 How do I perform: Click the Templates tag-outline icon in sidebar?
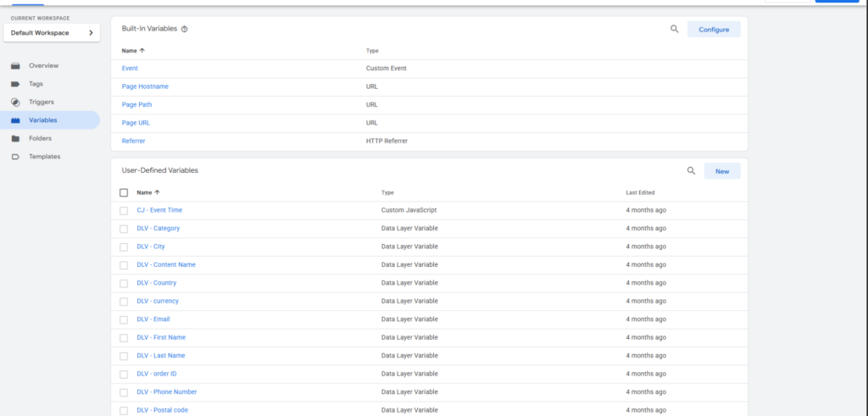click(x=15, y=157)
